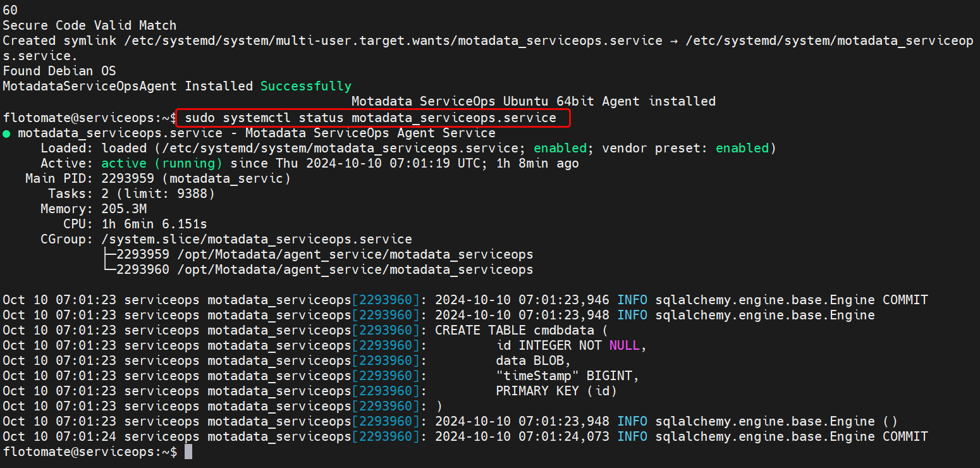Click the "CREATE TABLE cmdbdata (" log text
Image resolution: width=980 pixels, height=468 pixels.
[x=521, y=330]
